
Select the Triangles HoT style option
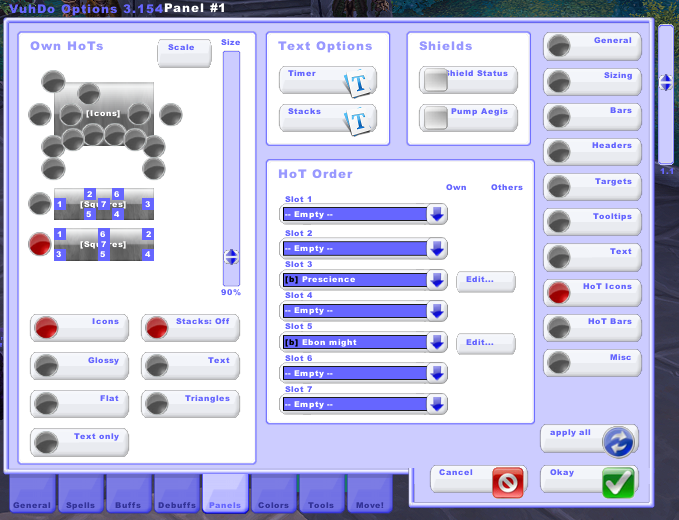189,404
